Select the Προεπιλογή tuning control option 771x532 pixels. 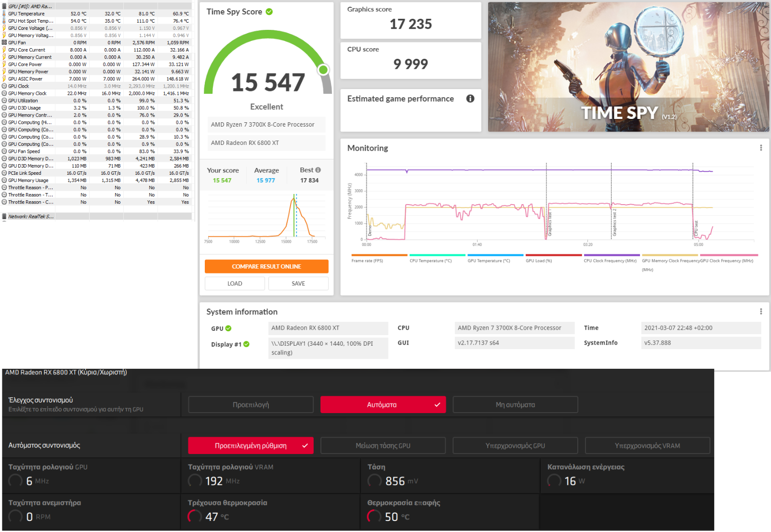(x=251, y=404)
